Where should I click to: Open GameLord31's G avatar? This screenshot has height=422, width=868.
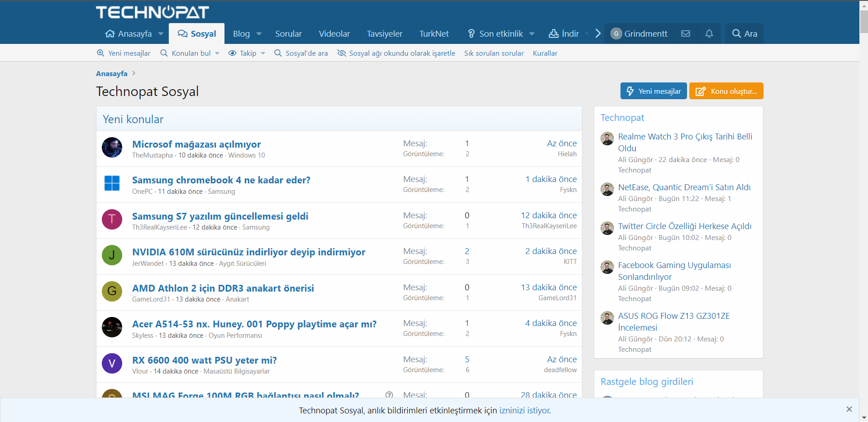[112, 291]
